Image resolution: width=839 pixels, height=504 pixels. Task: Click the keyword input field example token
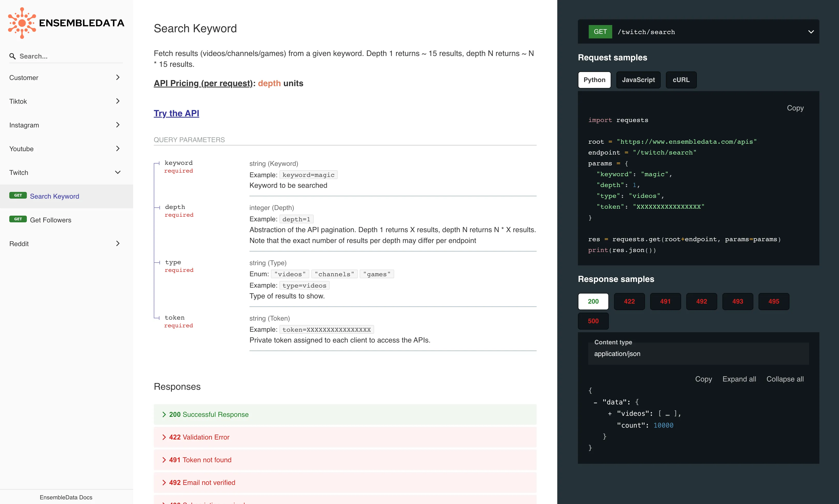pyautogui.click(x=308, y=174)
